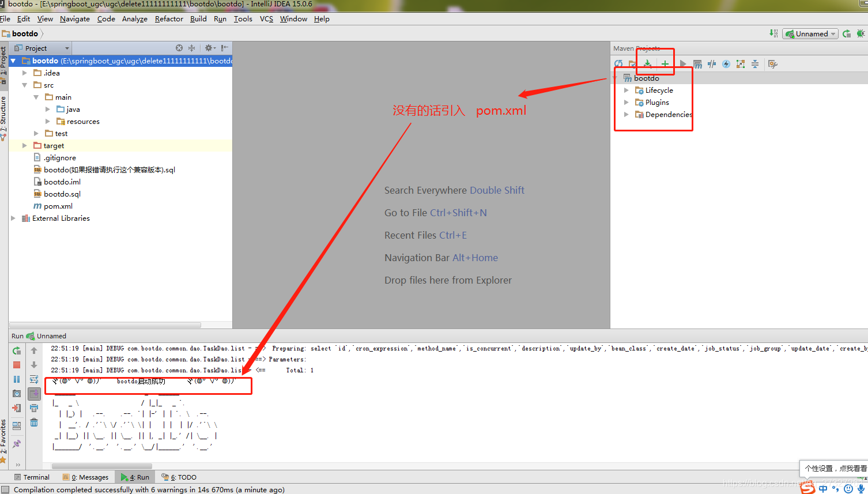
Task: Open the Analyze menu
Action: (135, 19)
